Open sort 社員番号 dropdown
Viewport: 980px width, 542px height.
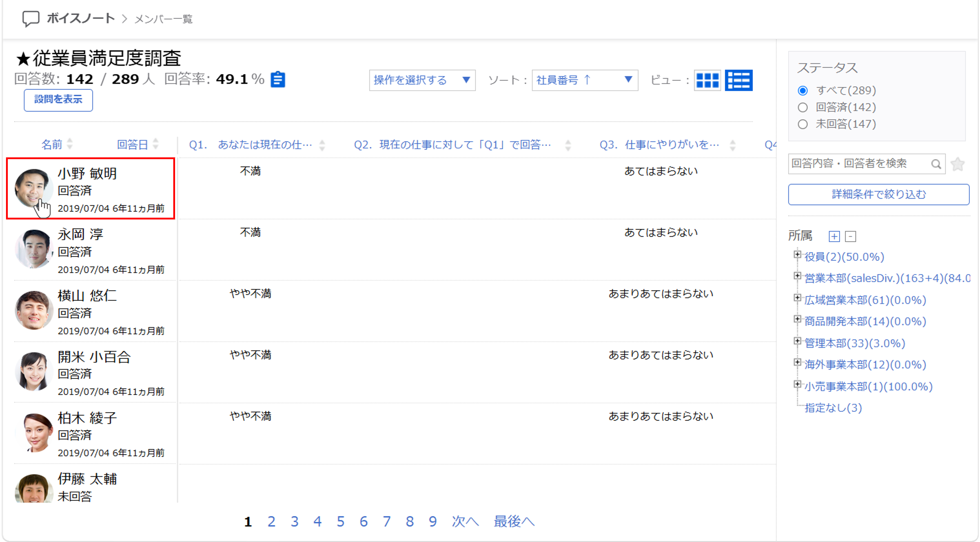585,80
